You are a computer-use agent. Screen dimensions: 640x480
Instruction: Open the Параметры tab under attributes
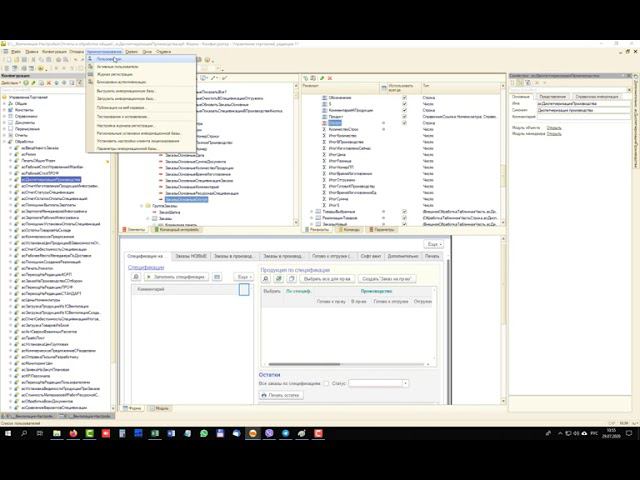click(382, 229)
